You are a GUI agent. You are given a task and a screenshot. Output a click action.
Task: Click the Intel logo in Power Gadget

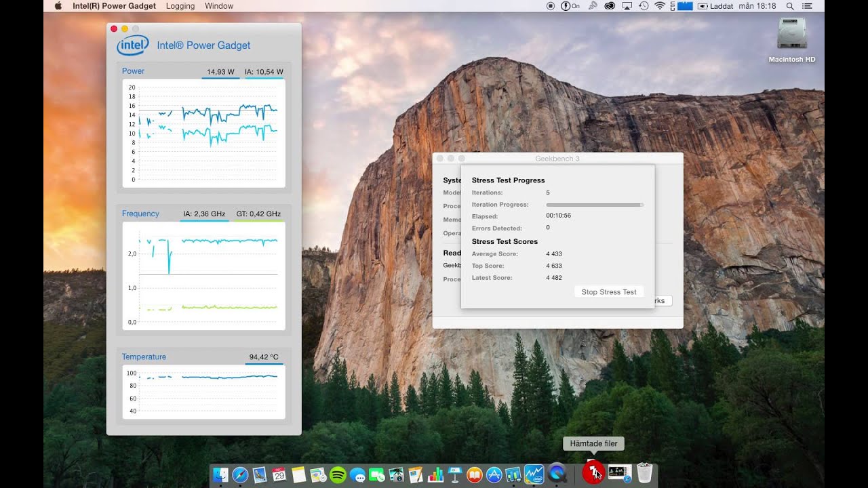point(133,45)
